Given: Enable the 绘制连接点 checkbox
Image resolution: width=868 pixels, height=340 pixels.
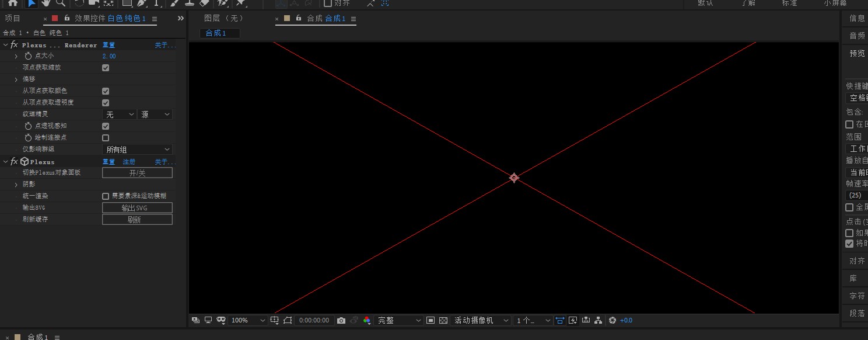Looking at the screenshot, I should [106, 138].
